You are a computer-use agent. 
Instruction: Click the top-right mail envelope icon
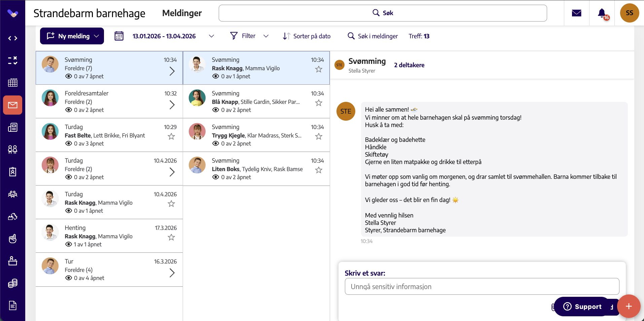(577, 13)
